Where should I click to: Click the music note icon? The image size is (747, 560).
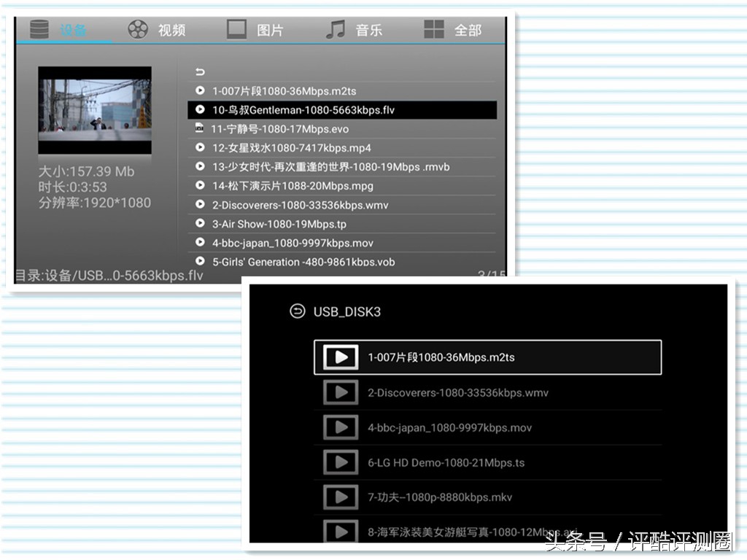[x=336, y=29]
